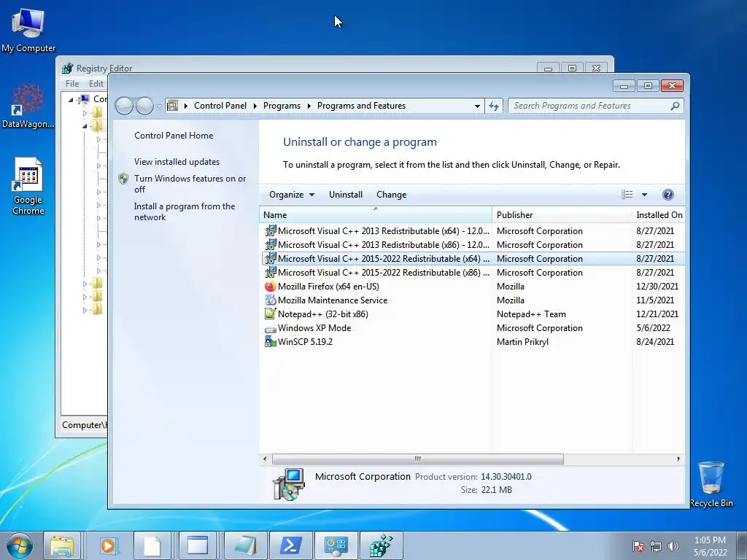Click the Mozilla Firefox program icon

click(x=270, y=286)
